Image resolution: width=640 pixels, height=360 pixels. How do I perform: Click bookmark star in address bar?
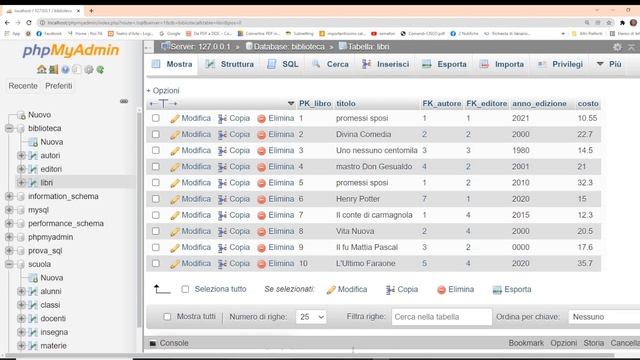coord(609,23)
